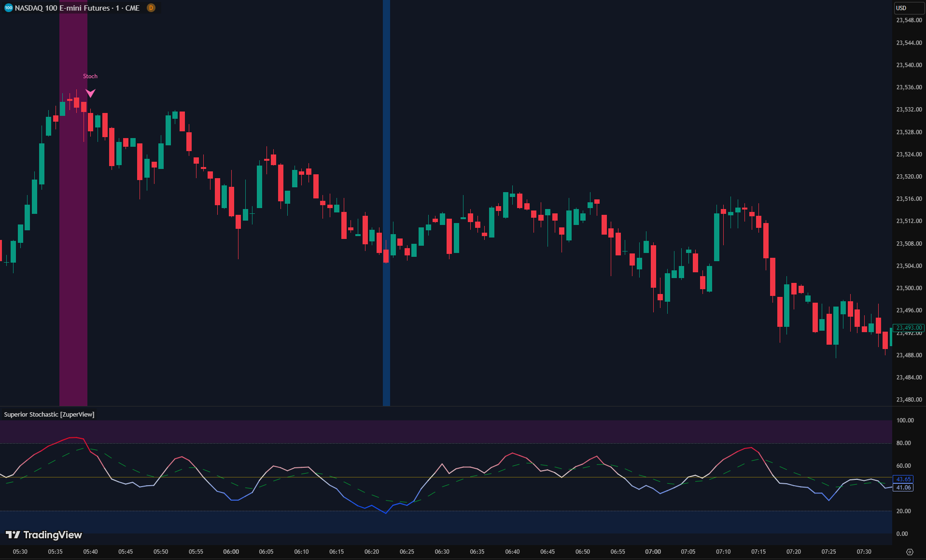The image size is (926, 560).
Task: Click the TradingView logo
Action: click(x=44, y=535)
